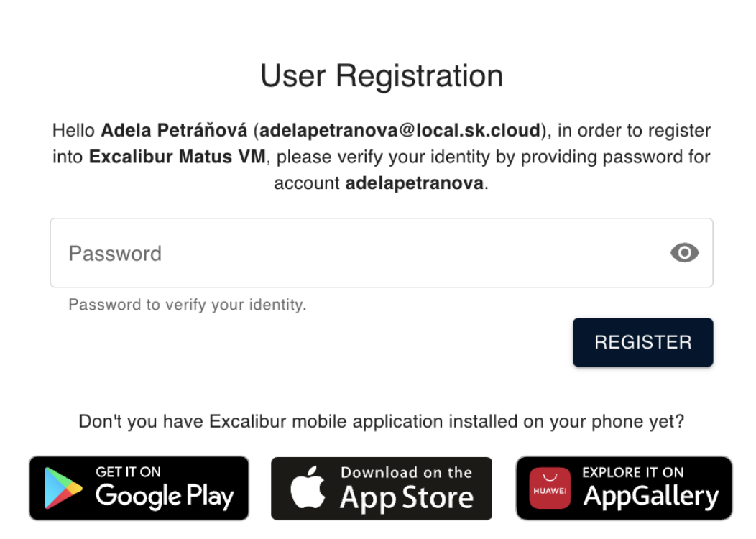Screen dimensions: 756x539
Task: Click 'Download on the' text on Apple badge
Action: (x=406, y=472)
